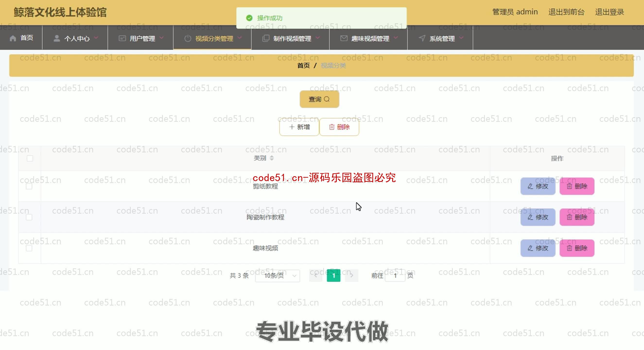Open the 用户管理 menu
This screenshot has height=350, width=644.
[140, 38]
